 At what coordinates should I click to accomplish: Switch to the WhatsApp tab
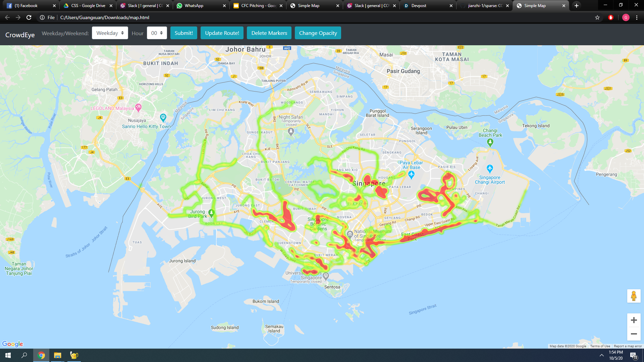(x=194, y=6)
